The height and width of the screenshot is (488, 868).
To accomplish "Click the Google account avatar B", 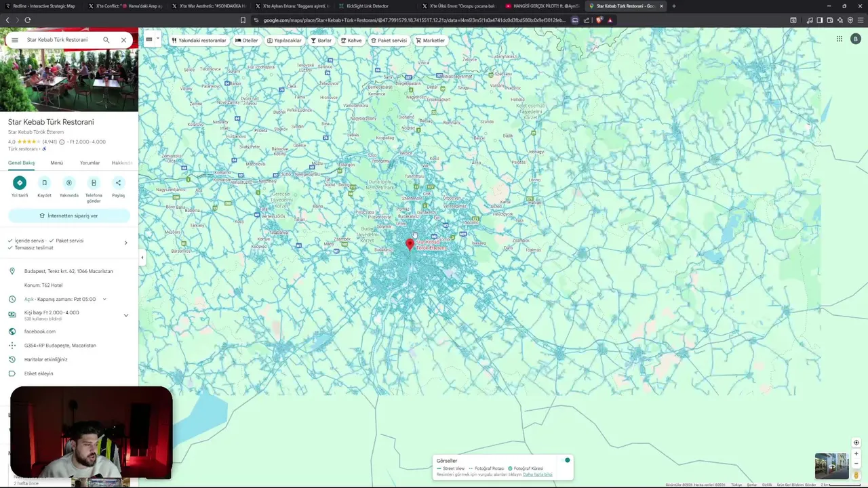I will click(856, 39).
